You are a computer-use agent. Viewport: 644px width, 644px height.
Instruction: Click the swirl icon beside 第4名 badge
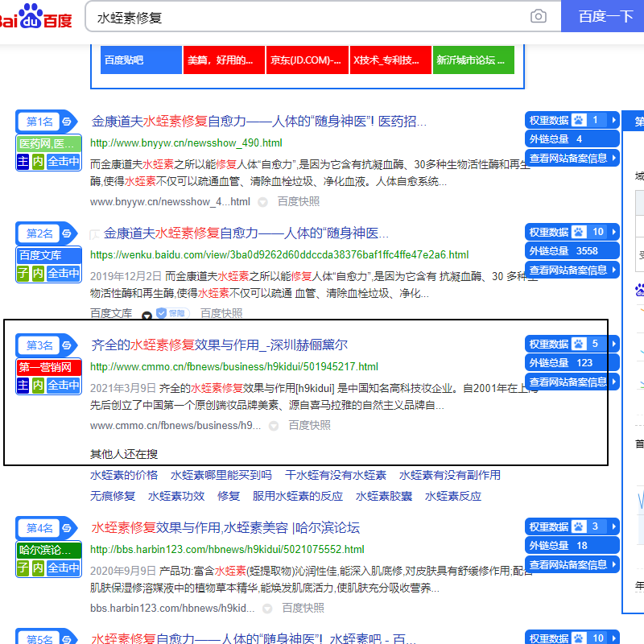[67, 528]
